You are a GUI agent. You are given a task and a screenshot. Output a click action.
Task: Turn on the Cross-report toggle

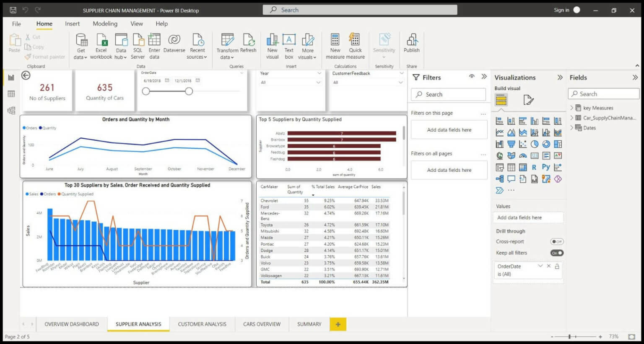click(x=558, y=241)
